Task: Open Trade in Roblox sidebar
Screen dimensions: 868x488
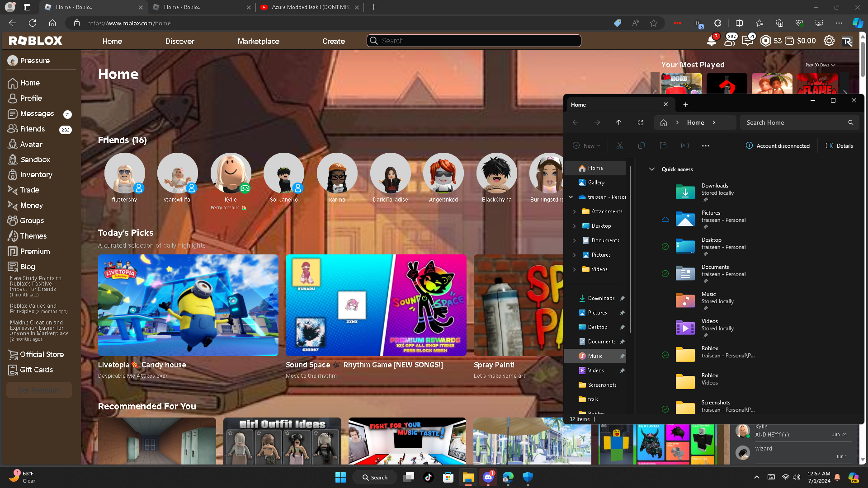Action: [29, 190]
